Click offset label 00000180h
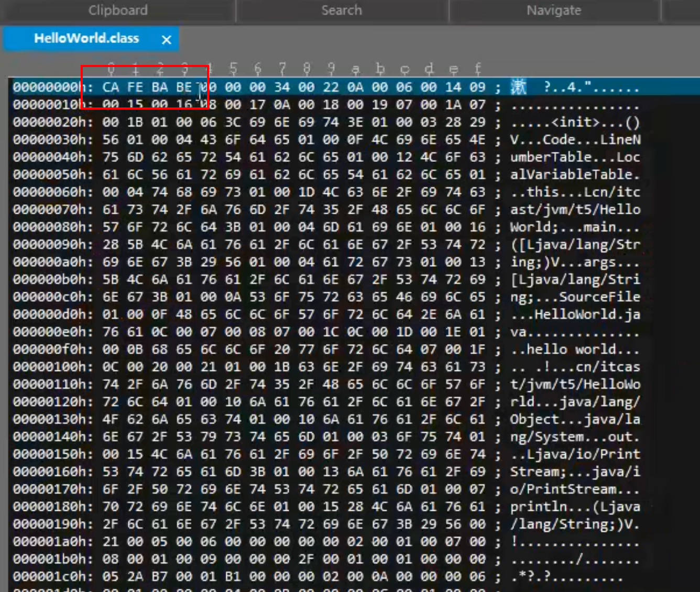Image resolution: width=700 pixels, height=592 pixels. tap(53, 507)
